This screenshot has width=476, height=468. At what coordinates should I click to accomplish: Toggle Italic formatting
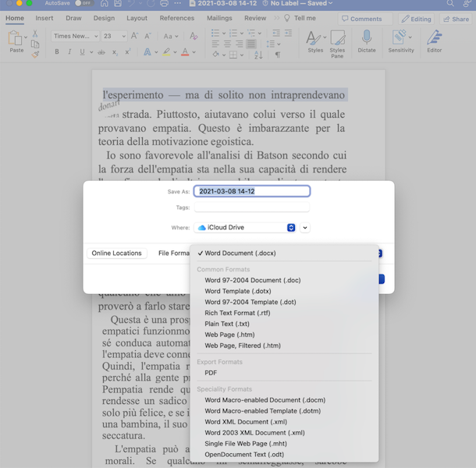tap(69, 52)
